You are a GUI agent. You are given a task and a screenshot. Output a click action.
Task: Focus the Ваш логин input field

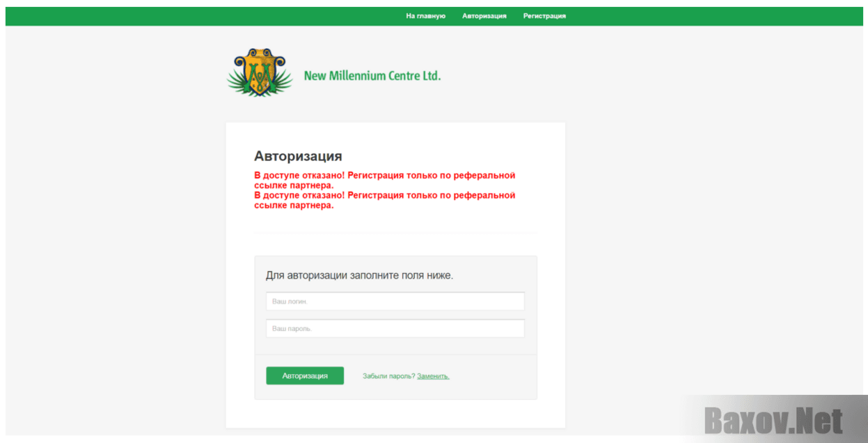(x=395, y=302)
